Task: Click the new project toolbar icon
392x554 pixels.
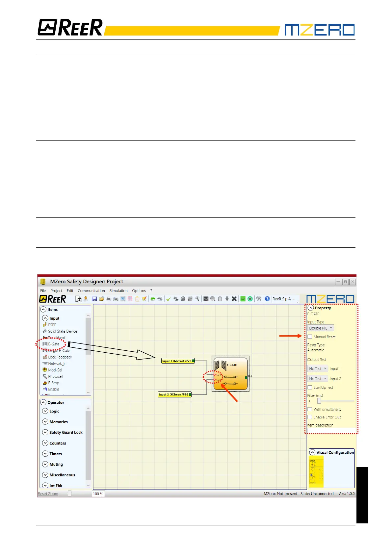Action: coord(78,299)
